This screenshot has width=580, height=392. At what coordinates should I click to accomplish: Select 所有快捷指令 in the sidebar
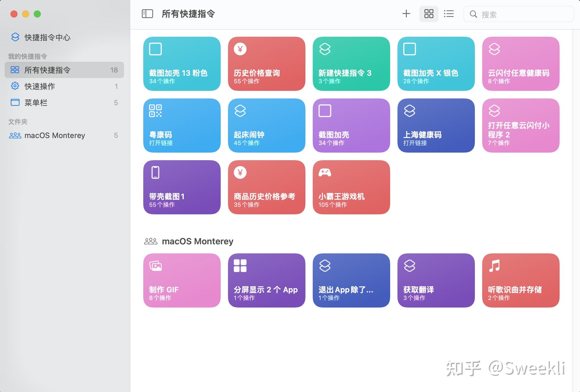[48, 70]
